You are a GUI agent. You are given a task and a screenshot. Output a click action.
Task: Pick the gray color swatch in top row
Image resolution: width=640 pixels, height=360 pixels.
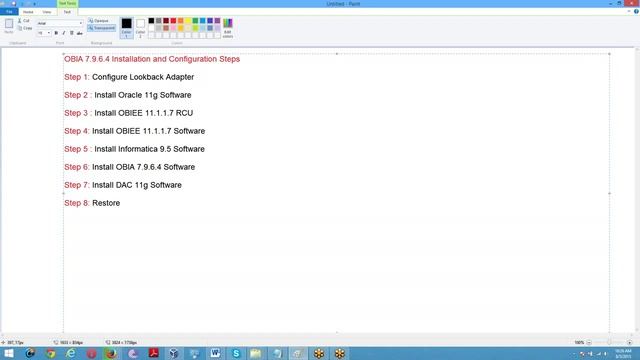click(159, 20)
